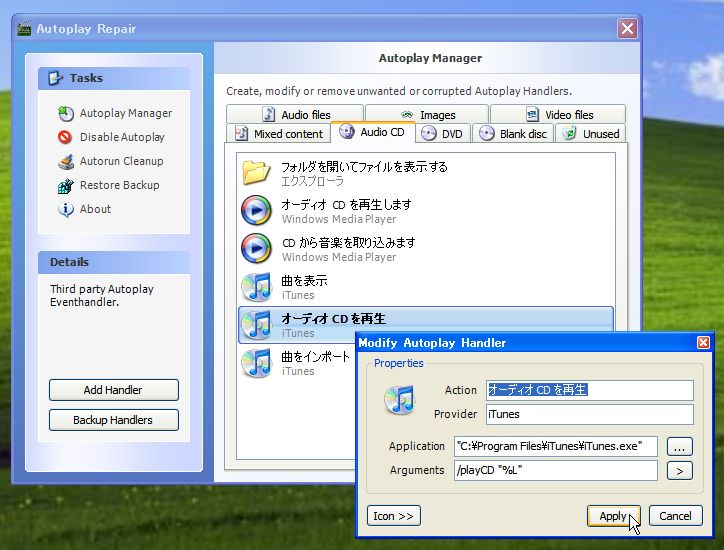Click the Autoplay Repair title bar icon
Image resolution: width=724 pixels, height=550 pixels.
[x=24, y=29]
